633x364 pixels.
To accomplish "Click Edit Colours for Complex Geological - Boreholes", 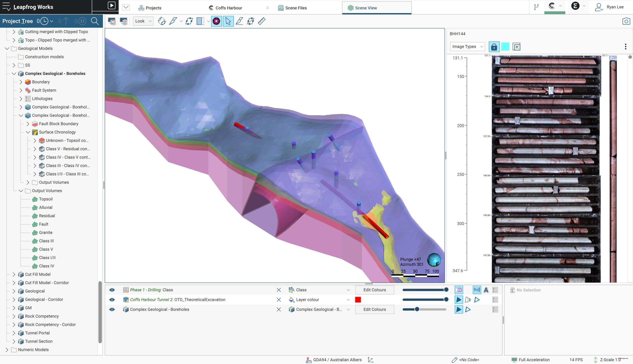I will [374, 309].
